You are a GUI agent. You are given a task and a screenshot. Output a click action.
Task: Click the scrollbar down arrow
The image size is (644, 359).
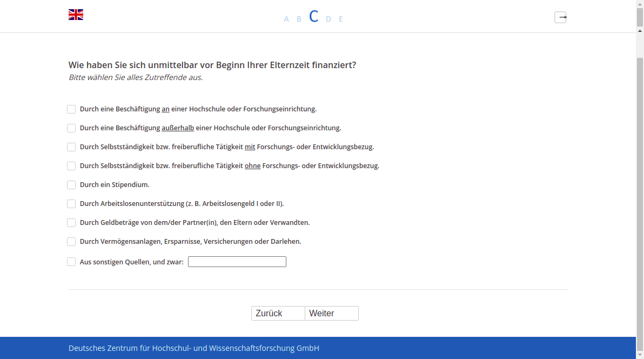tap(640, 355)
